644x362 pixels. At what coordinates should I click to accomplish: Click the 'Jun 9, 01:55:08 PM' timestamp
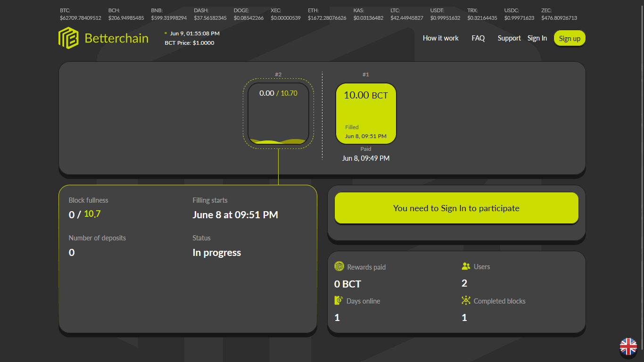pos(195,33)
